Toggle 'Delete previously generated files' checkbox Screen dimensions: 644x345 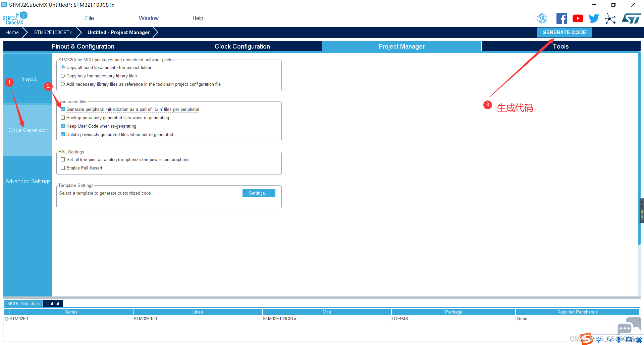click(63, 135)
